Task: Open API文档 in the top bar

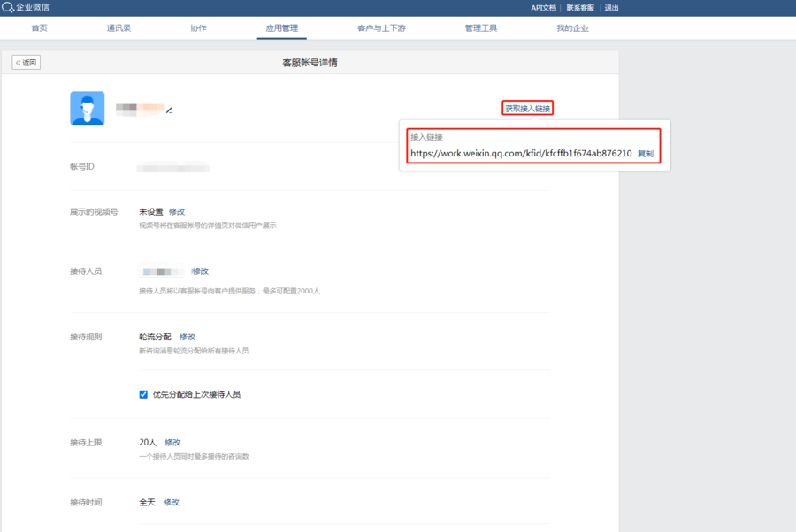Action: tap(543, 8)
